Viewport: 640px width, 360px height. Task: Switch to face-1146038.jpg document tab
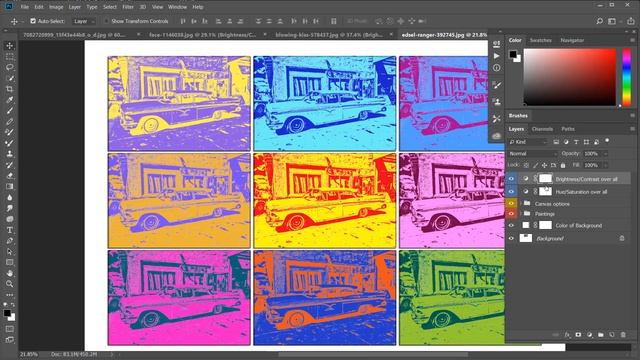(203, 35)
